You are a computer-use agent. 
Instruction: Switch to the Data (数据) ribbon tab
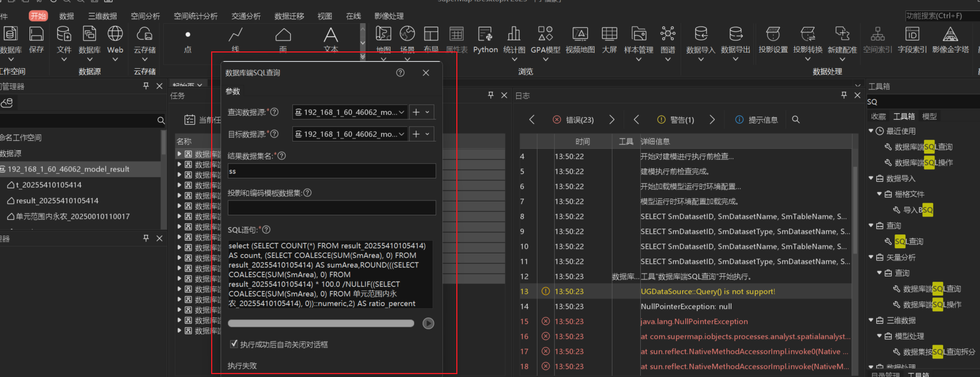click(x=67, y=16)
